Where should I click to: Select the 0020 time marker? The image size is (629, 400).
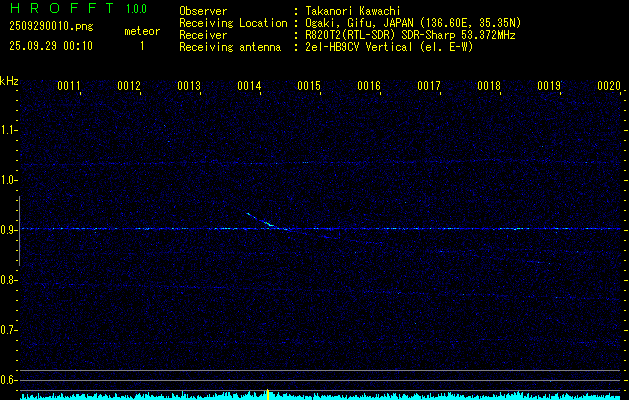(609, 87)
